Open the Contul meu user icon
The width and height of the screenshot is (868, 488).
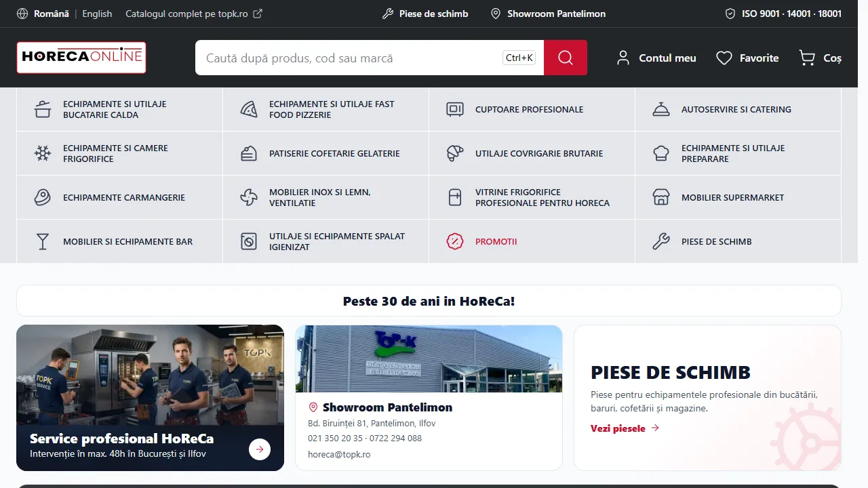coord(623,58)
